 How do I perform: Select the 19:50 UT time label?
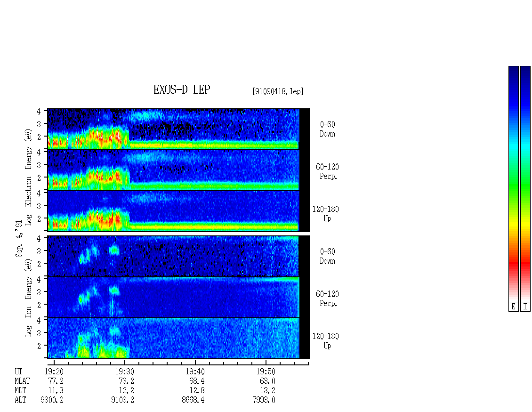(x=266, y=372)
